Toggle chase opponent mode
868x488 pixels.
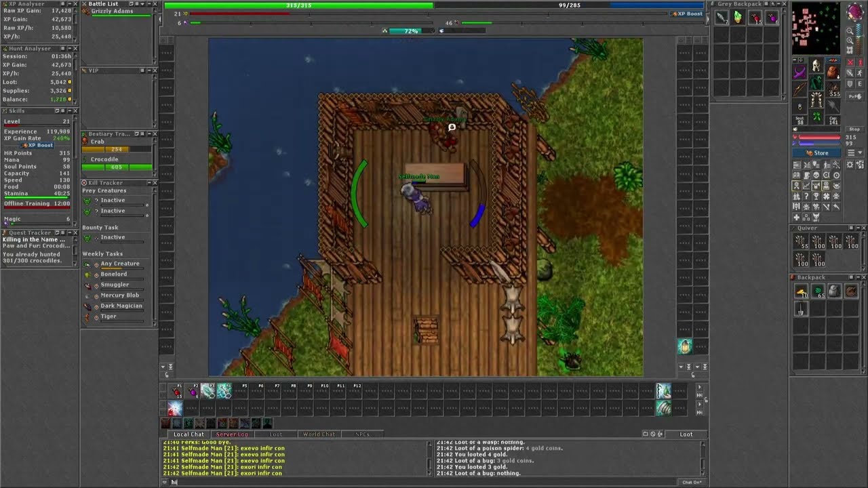861,73
